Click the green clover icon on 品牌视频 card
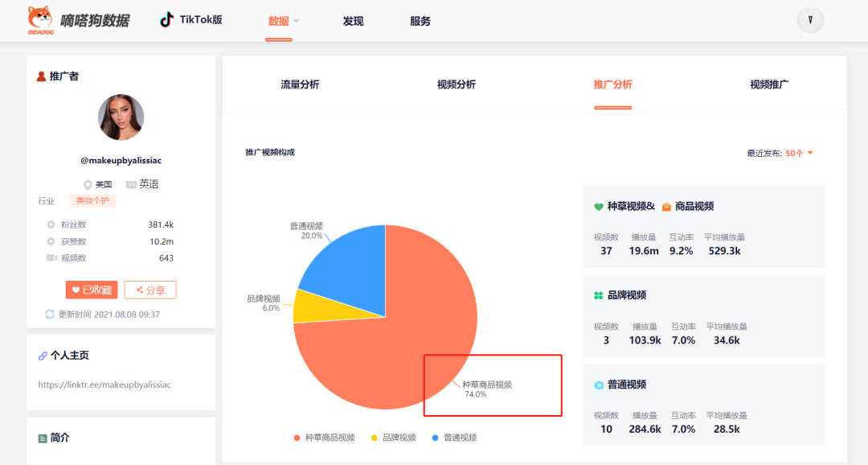This screenshot has width=868, height=465. [x=598, y=295]
